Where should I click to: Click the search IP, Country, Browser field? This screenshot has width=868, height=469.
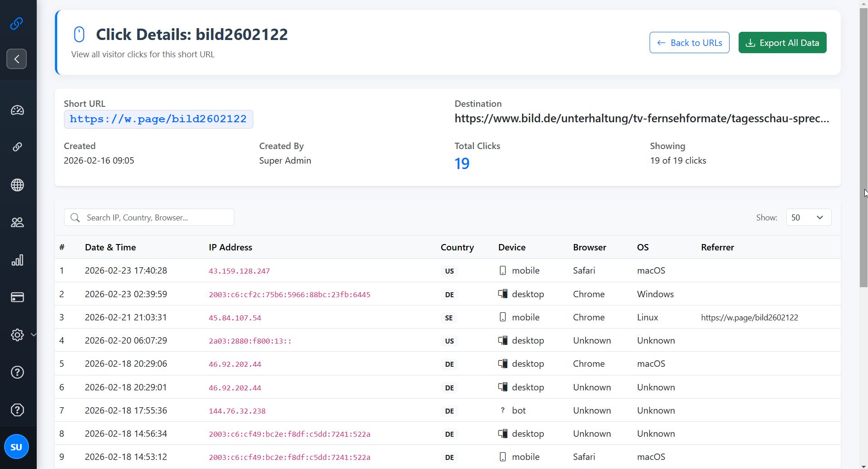pos(148,217)
